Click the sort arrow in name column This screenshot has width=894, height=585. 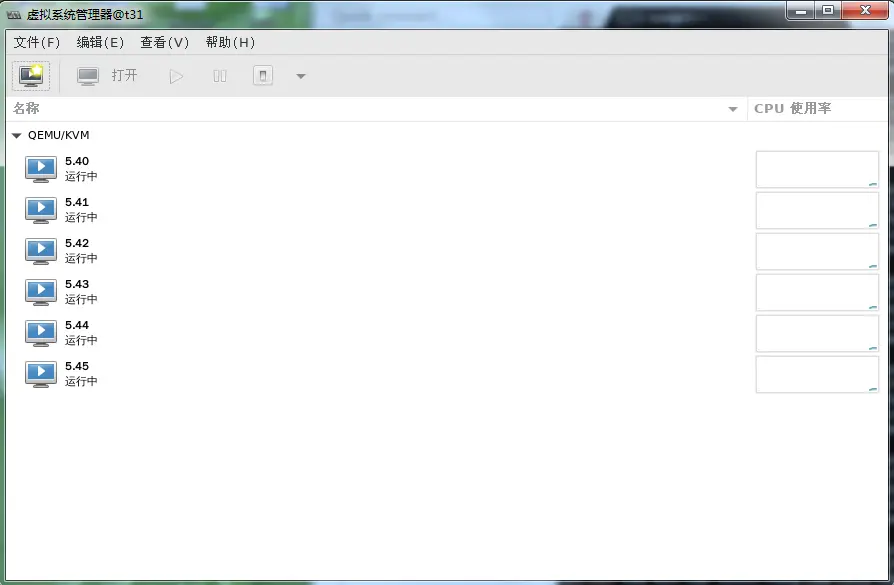pos(733,109)
